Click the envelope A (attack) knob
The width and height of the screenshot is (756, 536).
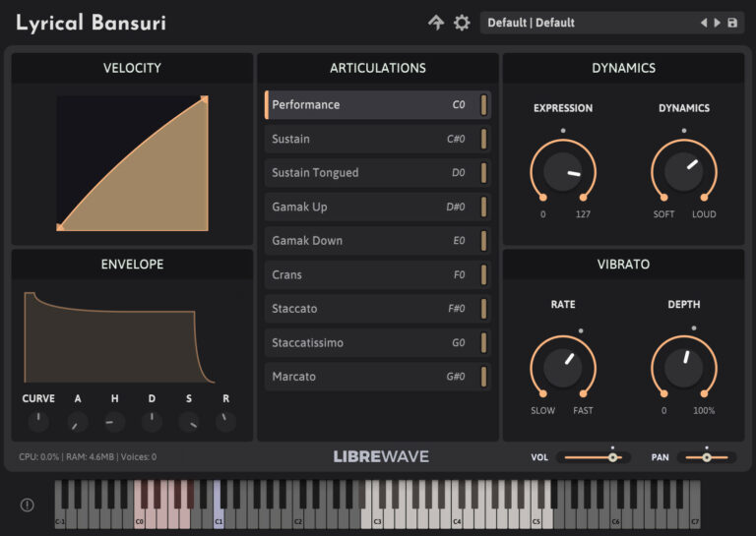[78, 421]
